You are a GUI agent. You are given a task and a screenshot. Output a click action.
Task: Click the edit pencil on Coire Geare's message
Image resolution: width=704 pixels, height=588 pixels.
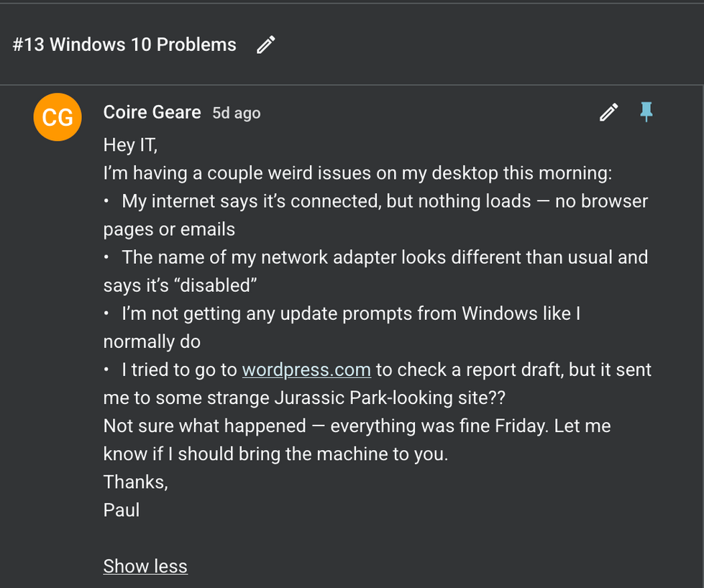[x=608, y=112]
